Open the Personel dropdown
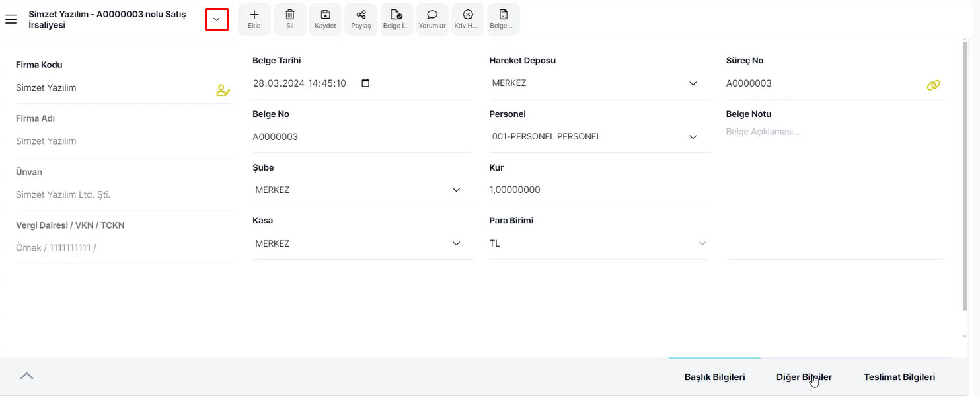980x396 pixels. [599, 137]
